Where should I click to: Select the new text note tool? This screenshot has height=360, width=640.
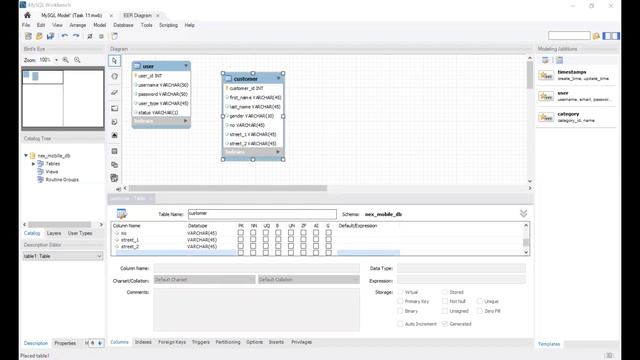point(115,122)
